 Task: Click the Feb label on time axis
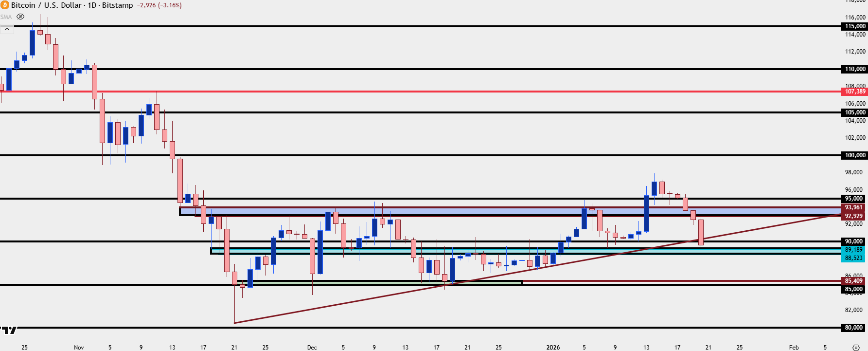click(794, 347)
